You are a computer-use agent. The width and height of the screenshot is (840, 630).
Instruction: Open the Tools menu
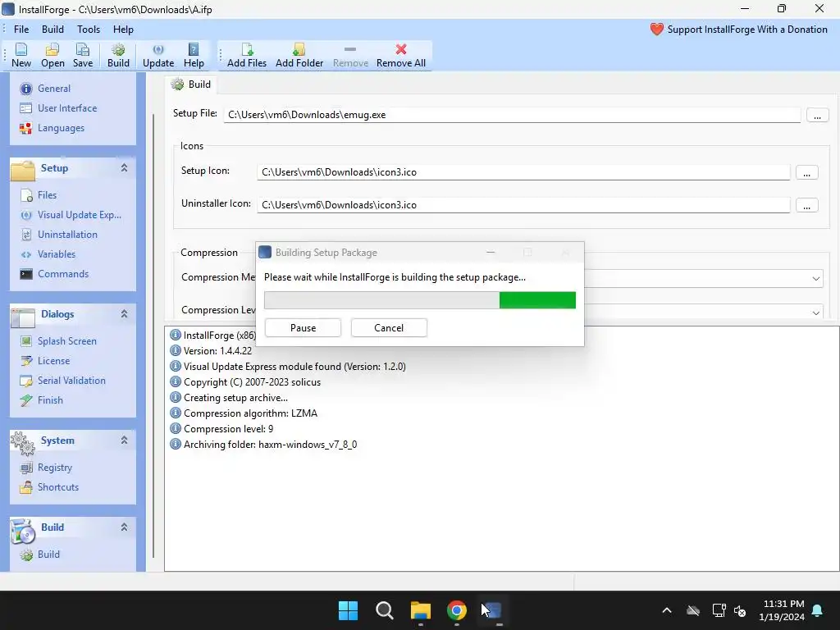(x=89, y=30)
